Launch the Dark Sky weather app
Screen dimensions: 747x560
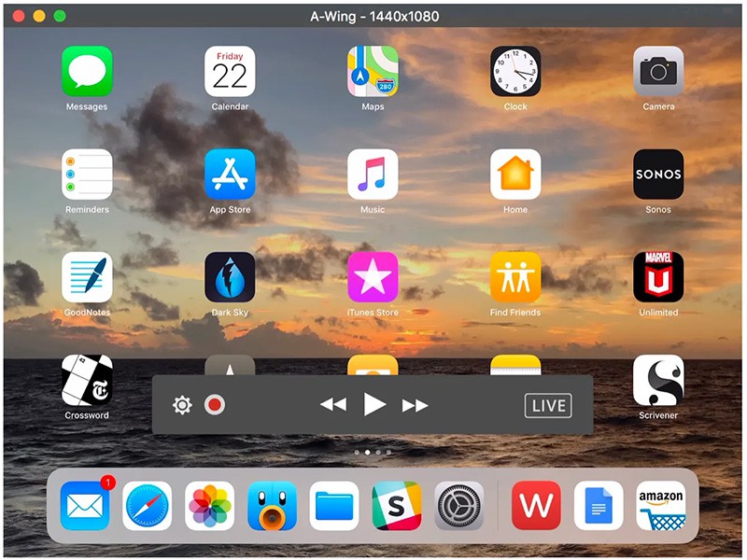click(230, 277)
